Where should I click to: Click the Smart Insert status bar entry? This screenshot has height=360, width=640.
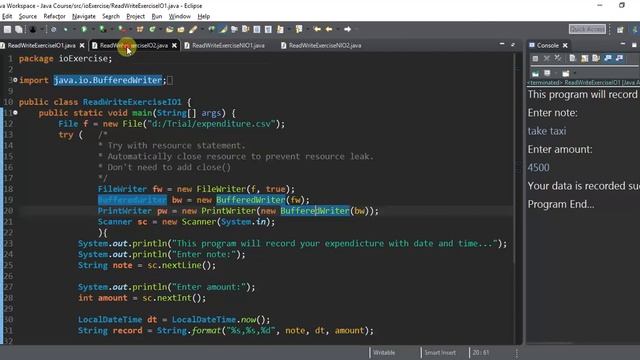(x=440, y=352)
